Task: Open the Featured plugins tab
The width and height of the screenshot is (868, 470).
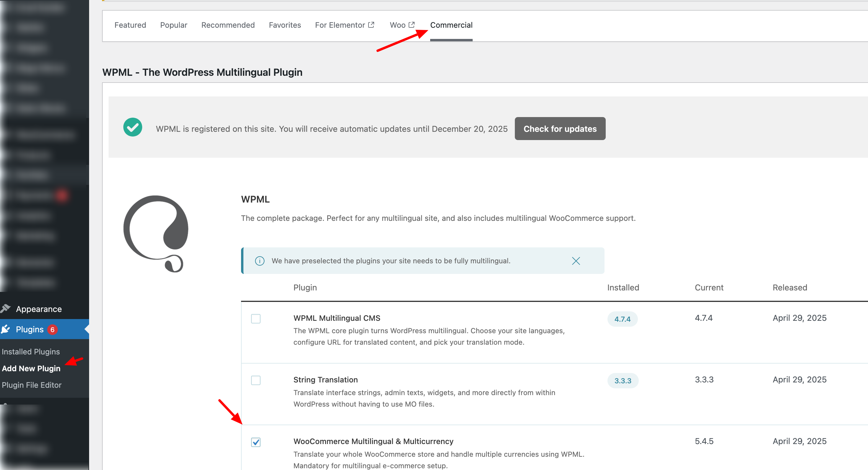Action: pos(130,25)
